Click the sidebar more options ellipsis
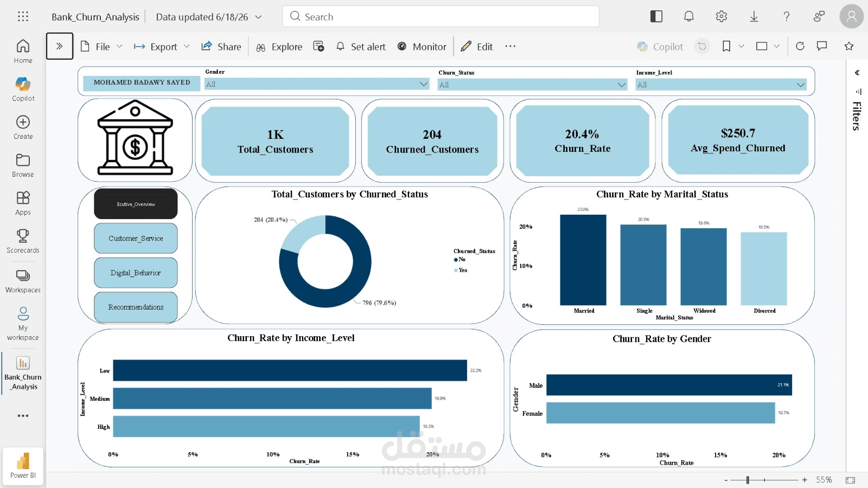The height and width of the screenshot is (488, 868). [x=23, y=416]
